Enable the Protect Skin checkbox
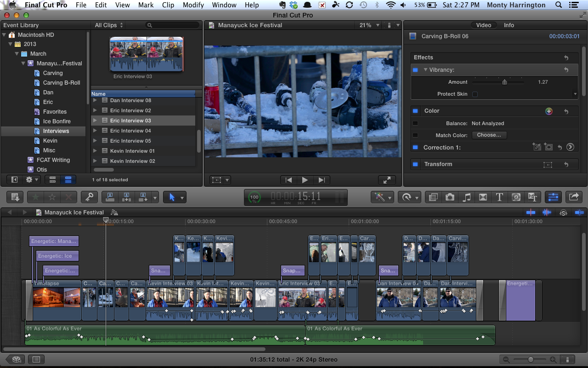588x368 pixels. click(475, 94)
